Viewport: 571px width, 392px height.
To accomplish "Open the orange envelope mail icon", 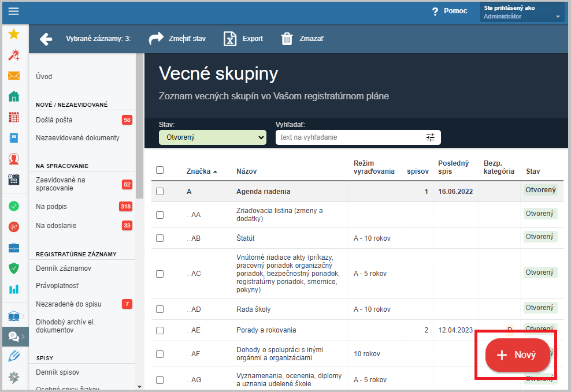I will point(14,76).
